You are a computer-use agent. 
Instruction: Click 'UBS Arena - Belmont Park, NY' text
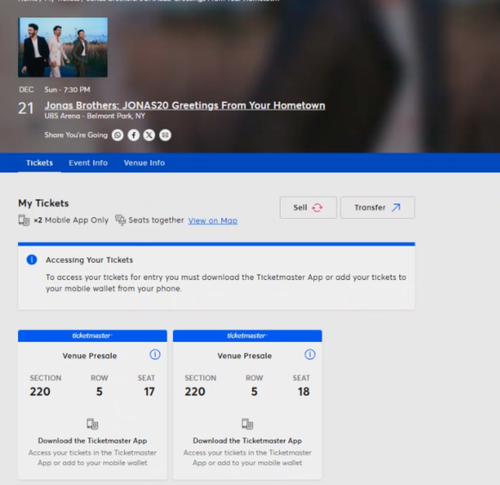[x=95, y=116]
